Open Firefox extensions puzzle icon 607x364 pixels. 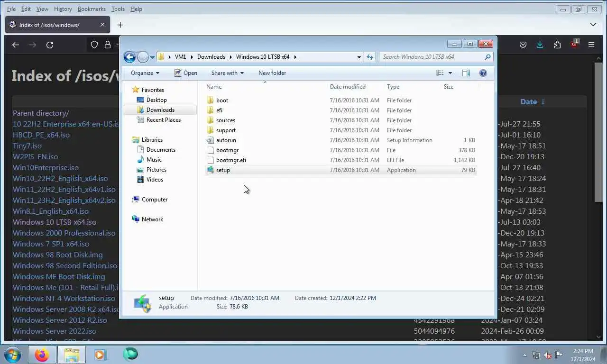[x=557, y=45]
